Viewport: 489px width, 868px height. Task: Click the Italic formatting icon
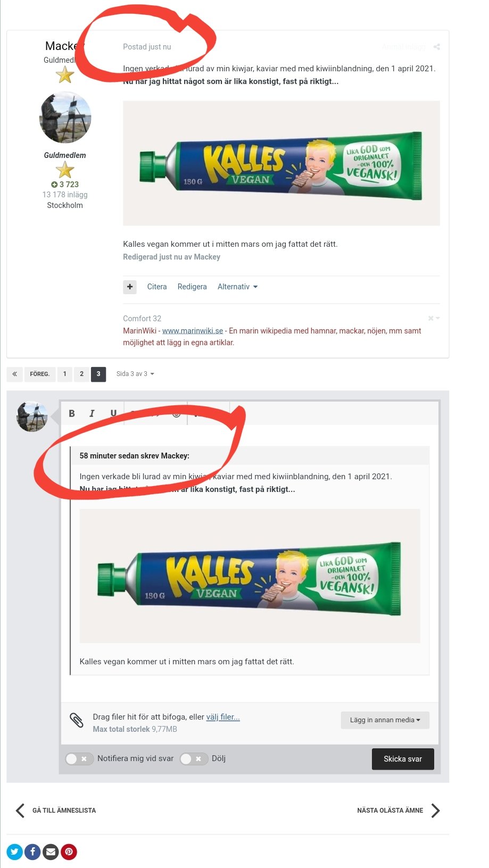click(x=92, y=413)
